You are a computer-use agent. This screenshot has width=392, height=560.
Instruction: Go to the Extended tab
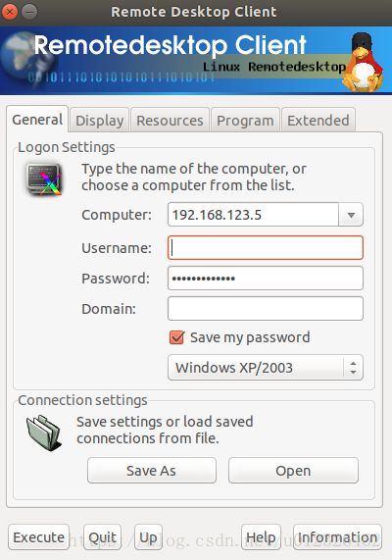(318, 121)
